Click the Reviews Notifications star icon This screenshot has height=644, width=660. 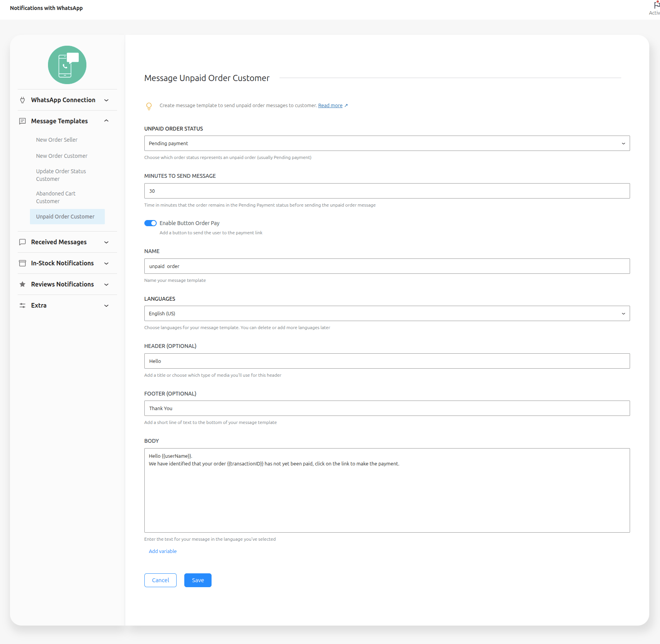tap(23, 285)
